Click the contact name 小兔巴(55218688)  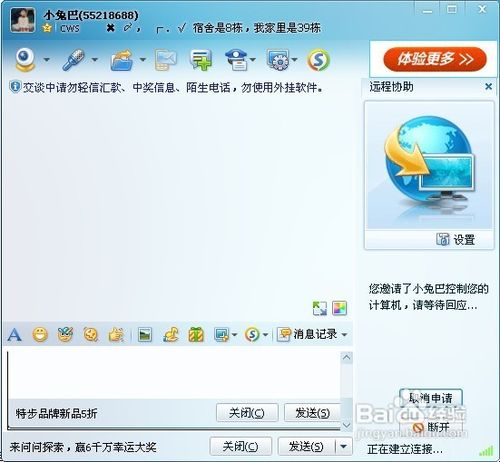click(91, 15)
